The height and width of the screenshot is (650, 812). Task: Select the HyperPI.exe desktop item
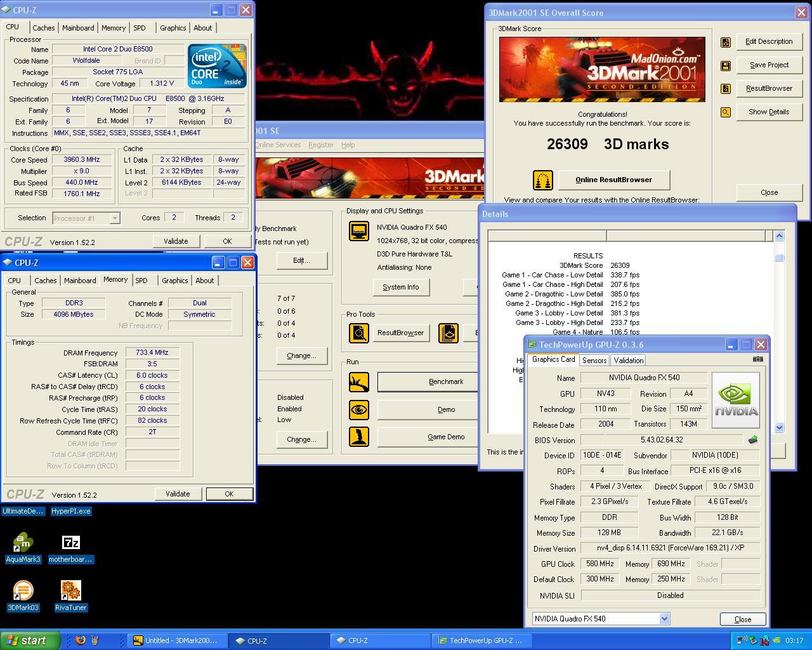pos(71,511)
